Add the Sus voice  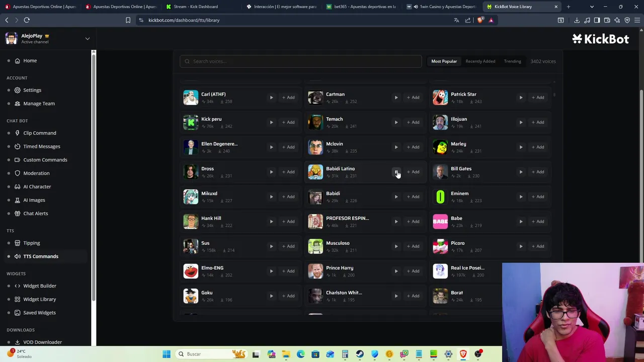coord(288,246)
